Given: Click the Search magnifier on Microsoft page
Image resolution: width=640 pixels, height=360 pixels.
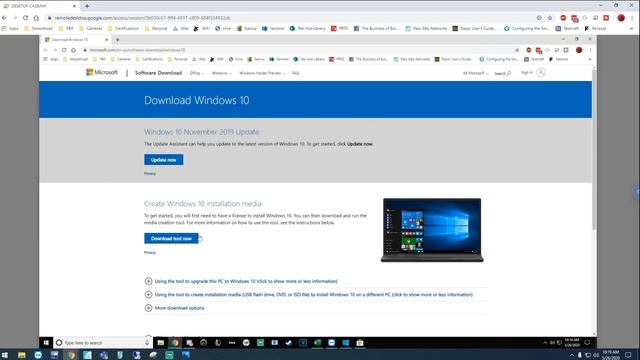Looking at the screenshot, I should pos(509,73).
